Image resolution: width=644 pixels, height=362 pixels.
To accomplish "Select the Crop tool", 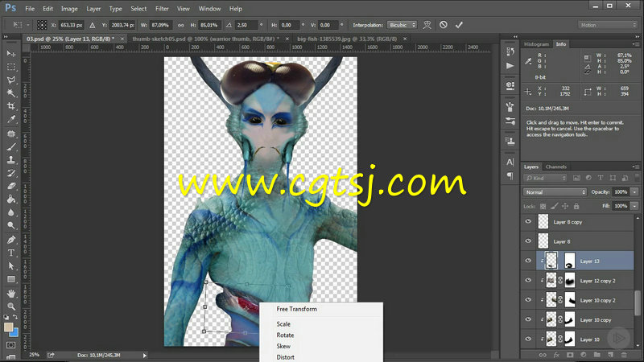I will click(x=11, y=106).
